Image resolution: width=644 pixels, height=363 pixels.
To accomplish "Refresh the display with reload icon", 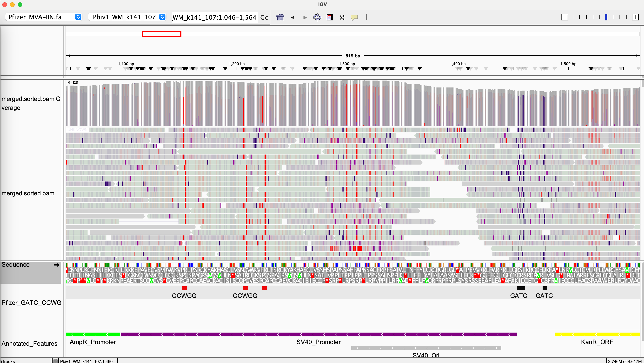I will 317,17.
